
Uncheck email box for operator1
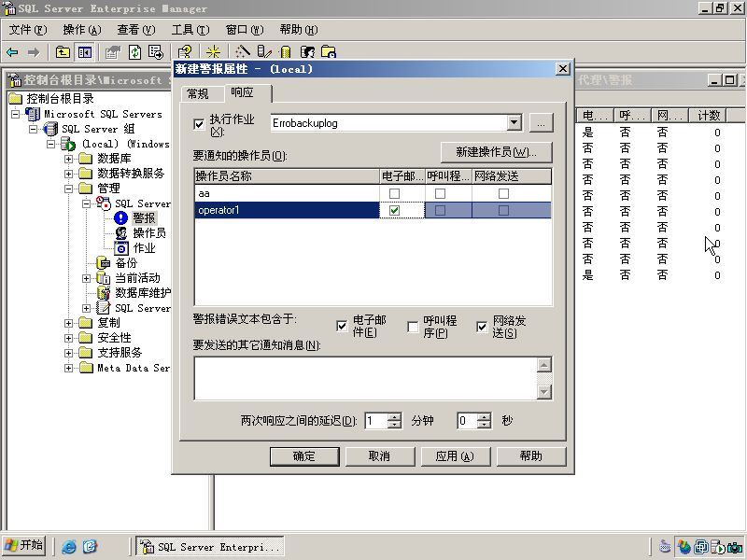pyautogui.click(x=394, y=211)
